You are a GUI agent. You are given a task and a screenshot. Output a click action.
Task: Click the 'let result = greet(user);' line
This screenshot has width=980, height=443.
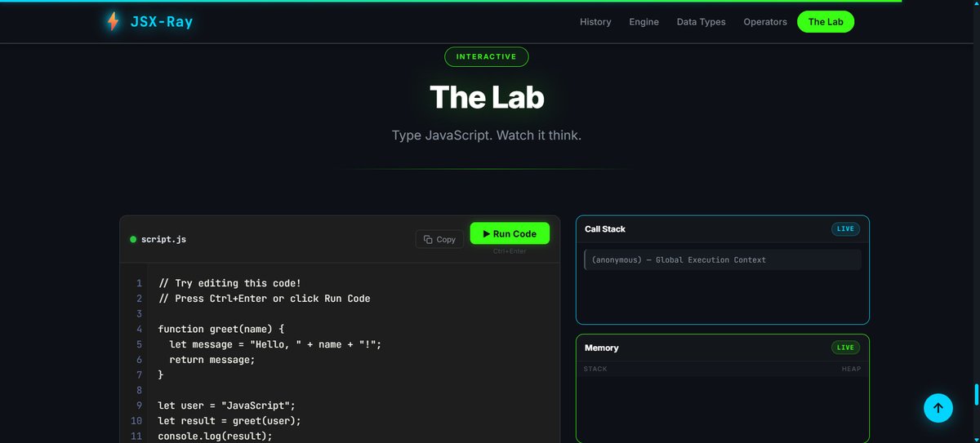229,421
